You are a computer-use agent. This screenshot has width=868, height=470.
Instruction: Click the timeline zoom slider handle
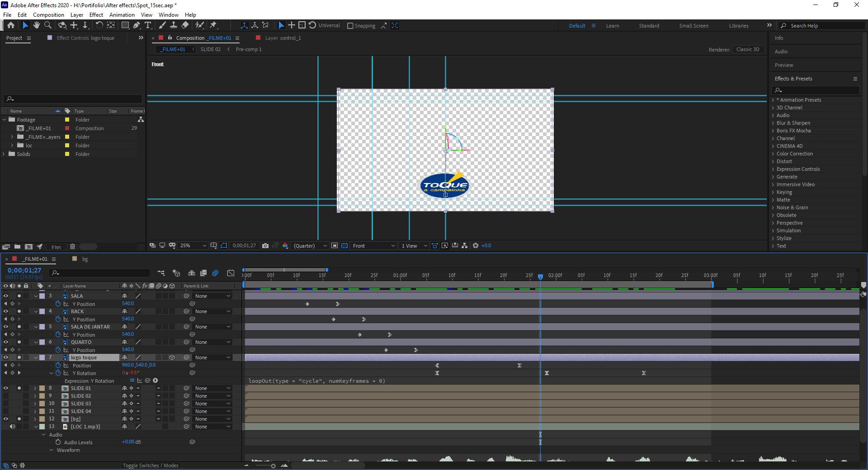tap(273, 466)
